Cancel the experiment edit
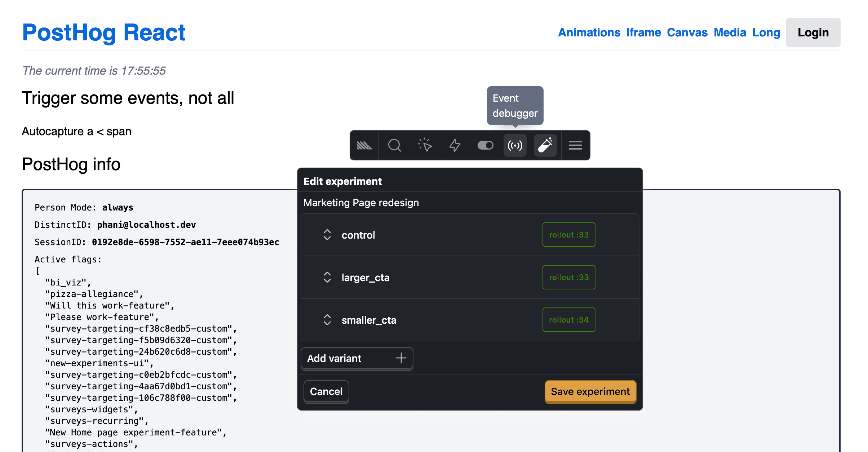Viewport: 868px width, 452px height. (326, 391)
